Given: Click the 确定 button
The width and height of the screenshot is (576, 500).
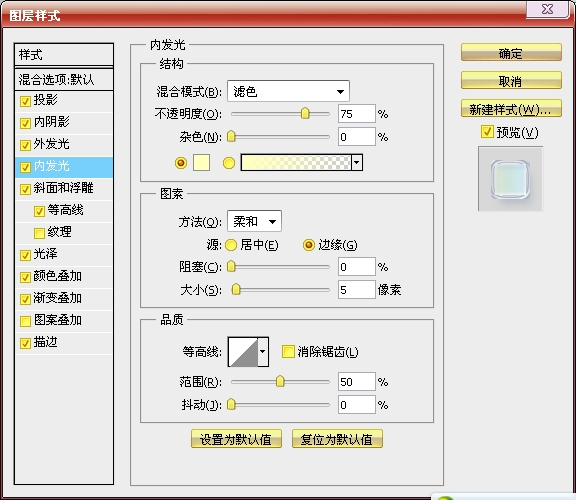Looking at the screenshot, I should pyautogui.click(x=511, y=53).
